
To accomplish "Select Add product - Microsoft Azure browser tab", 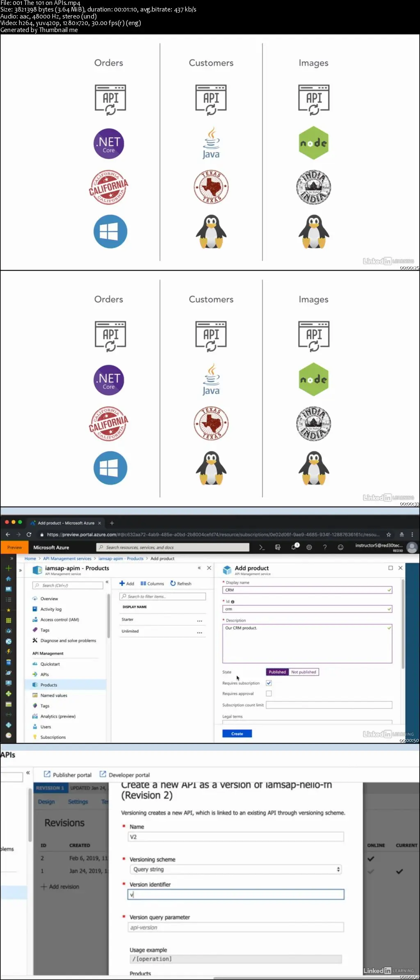I will tap(66, 523).
